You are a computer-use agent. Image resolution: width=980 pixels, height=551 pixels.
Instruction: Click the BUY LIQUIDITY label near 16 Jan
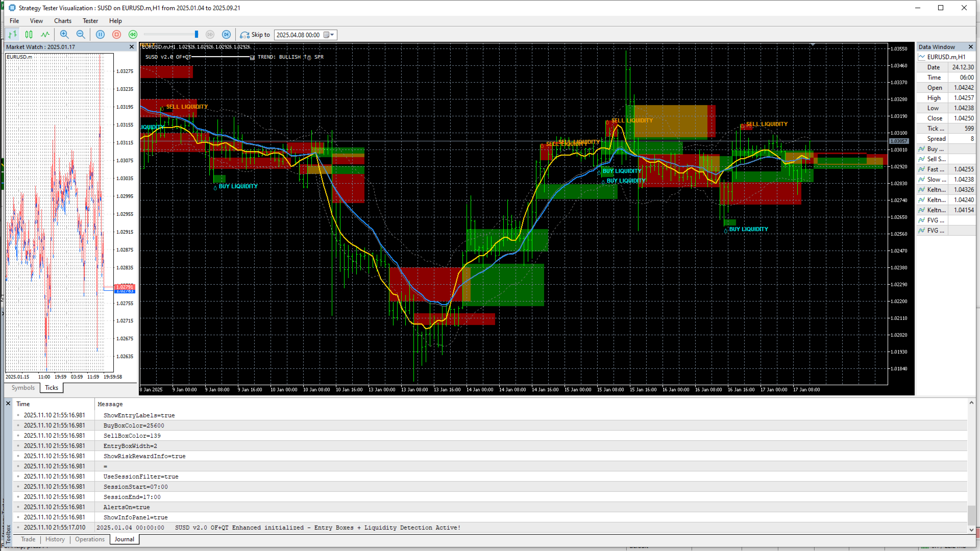click(748, 229)
